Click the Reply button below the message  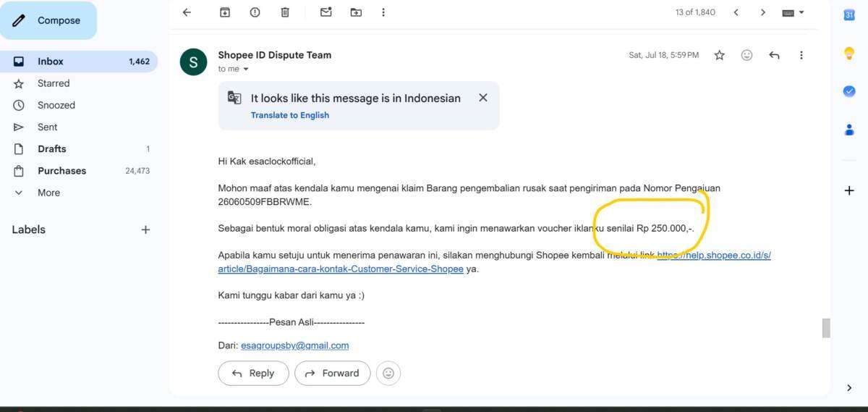(253, 373)
